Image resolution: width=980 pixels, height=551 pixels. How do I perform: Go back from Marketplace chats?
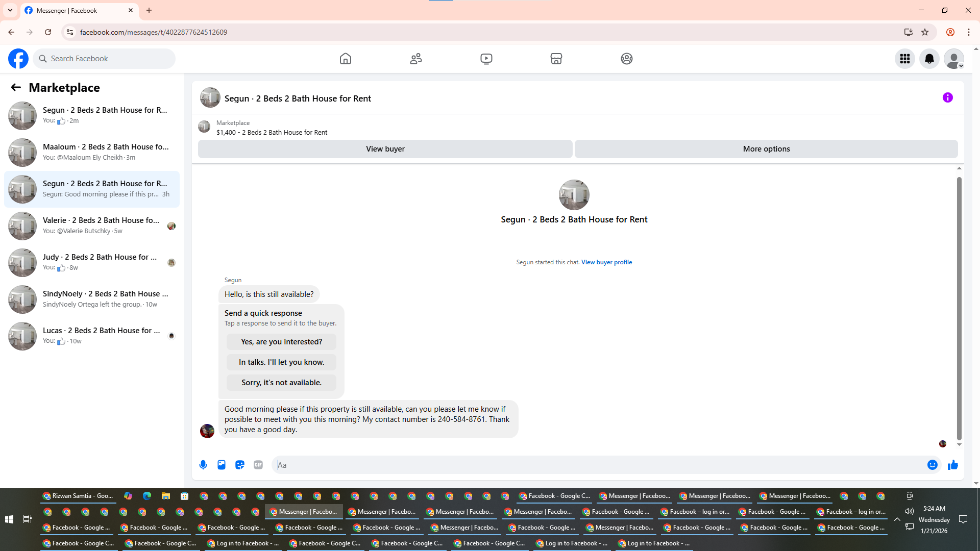click(x=16, y=88)
